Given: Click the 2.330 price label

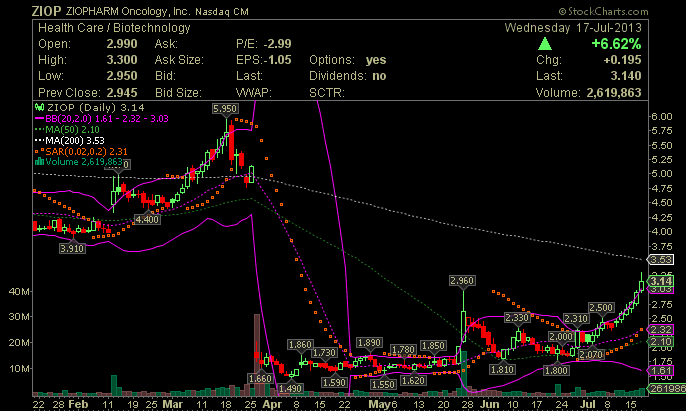Looking at the screenshot, I should coord(517,318).
